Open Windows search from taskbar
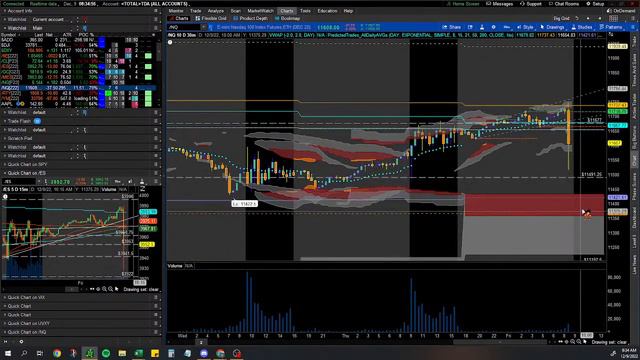 [x=24, y=353]
